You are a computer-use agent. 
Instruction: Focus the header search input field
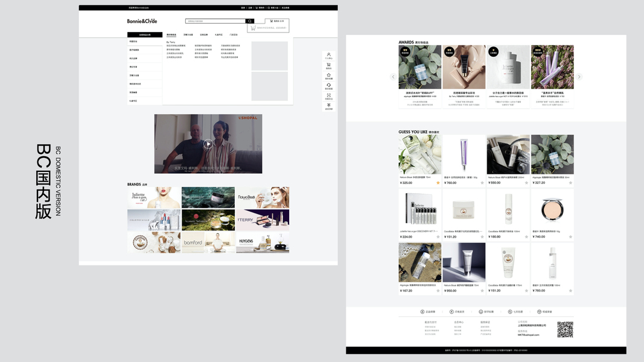pos(215,21)
